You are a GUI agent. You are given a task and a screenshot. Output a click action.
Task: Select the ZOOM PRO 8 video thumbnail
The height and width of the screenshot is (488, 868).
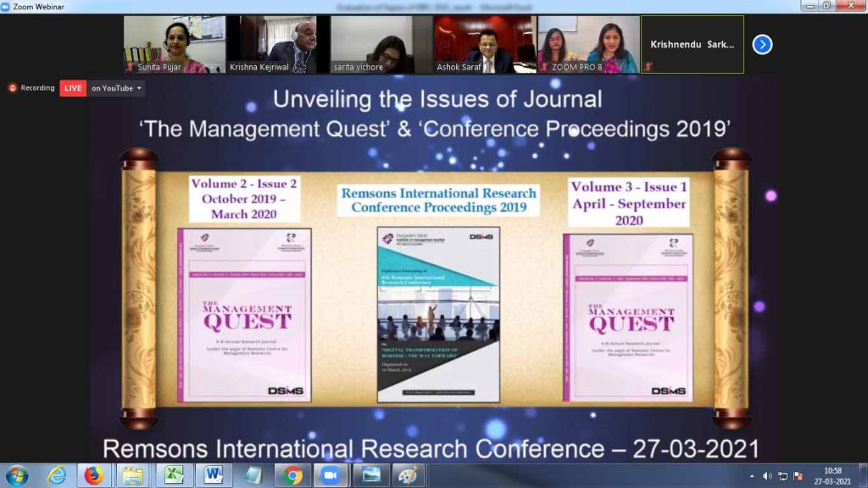coord(588,44)
